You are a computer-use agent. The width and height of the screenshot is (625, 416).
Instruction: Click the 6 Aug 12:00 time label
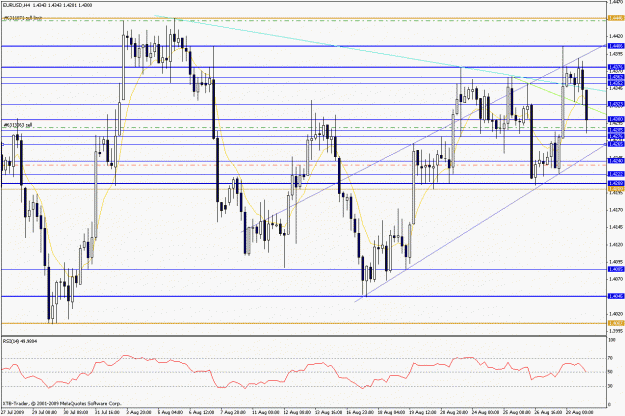[201, 412]
